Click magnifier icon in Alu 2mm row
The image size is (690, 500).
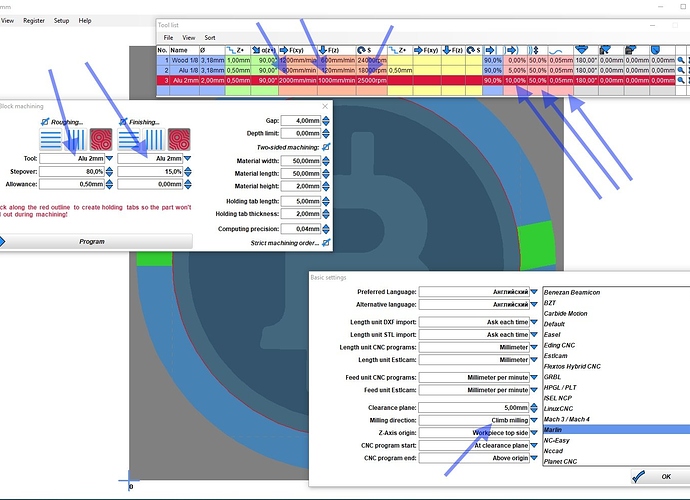(681, 81)
